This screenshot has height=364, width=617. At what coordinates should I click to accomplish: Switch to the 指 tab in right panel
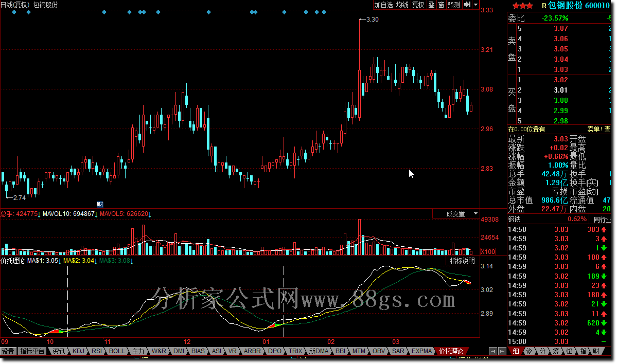coord(583,351)
